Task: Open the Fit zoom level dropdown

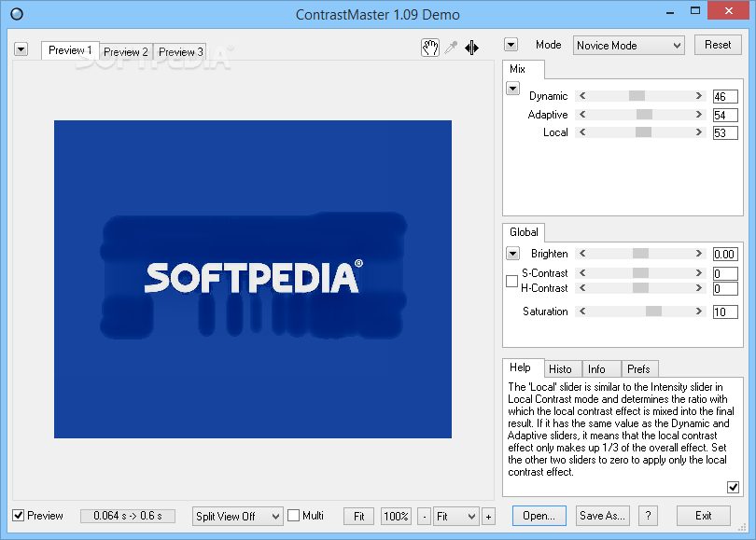Action: tap(456, 517)
